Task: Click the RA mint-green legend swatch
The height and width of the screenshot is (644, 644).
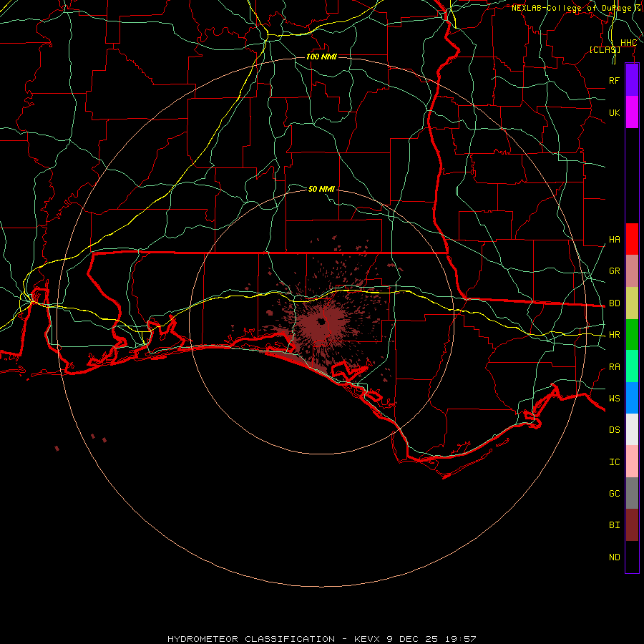Action: pos(632,366)
